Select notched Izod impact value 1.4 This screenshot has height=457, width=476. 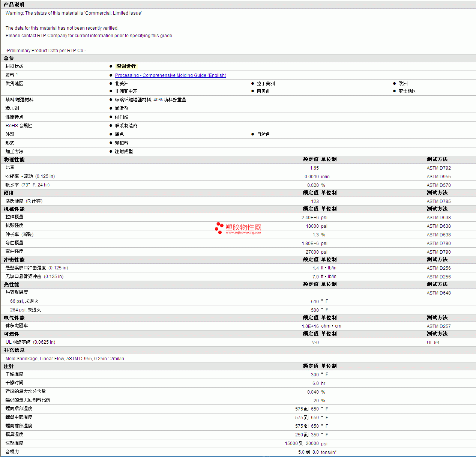click(x=316, y=268)
